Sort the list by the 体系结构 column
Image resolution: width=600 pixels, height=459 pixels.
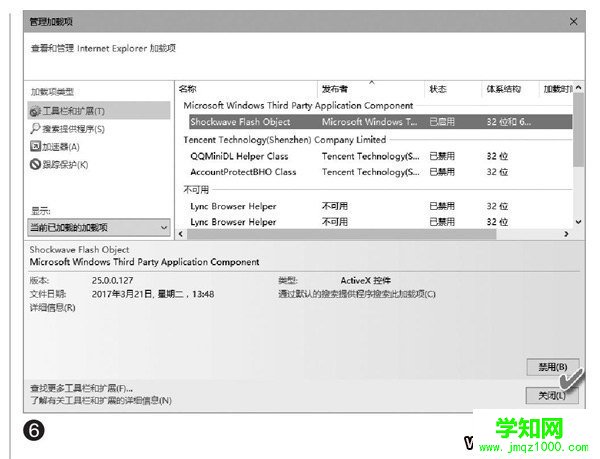click(x=510, y=89)
